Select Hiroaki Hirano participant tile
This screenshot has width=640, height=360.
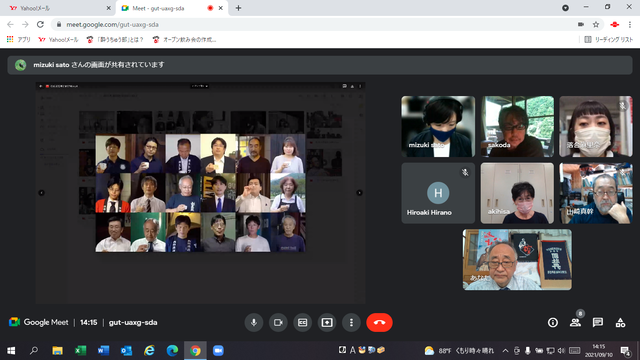(438, 193)
